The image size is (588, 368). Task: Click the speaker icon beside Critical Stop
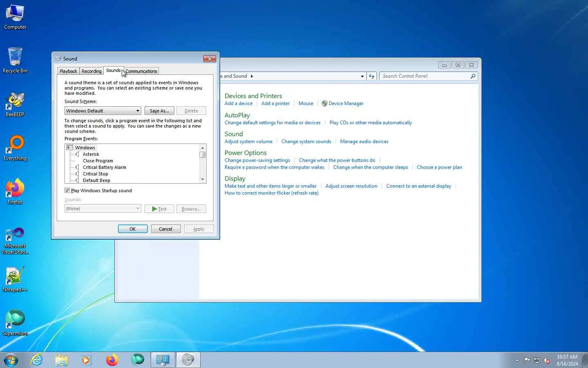(x=77, y=174)
